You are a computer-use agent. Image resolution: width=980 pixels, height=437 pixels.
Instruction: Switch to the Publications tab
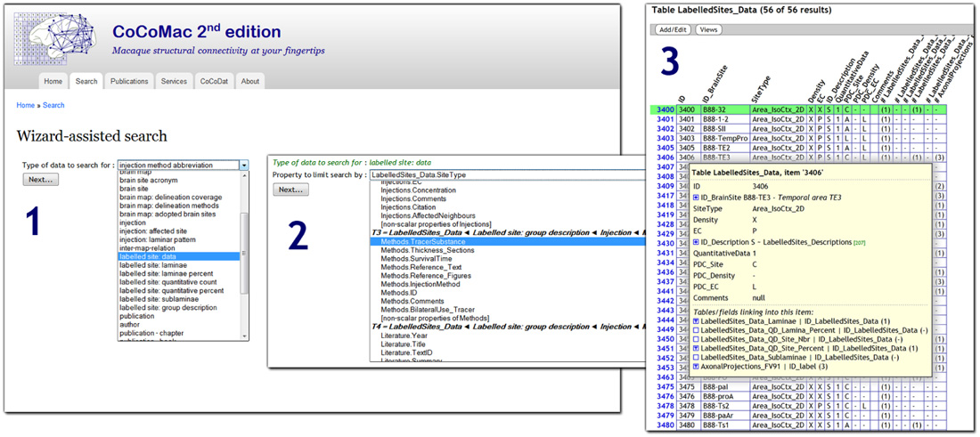click(x=129, y=81)
